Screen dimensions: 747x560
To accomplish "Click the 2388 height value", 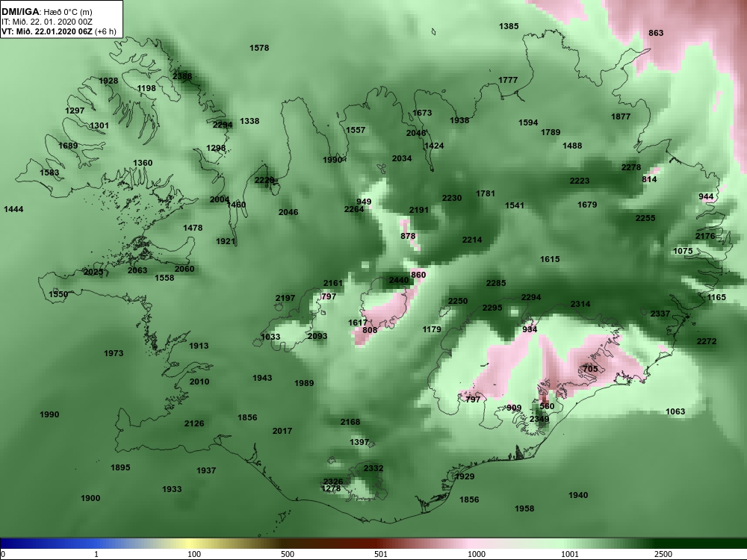I will pos(182,76).
